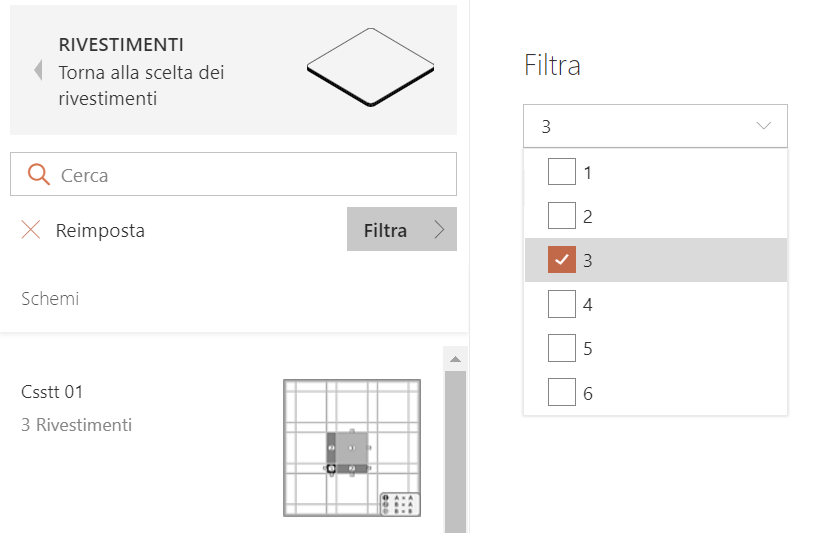The image size is (815, 533).
Task: Open the Csstt 01 scheme thumbnail
Action: tap(352, 448)
